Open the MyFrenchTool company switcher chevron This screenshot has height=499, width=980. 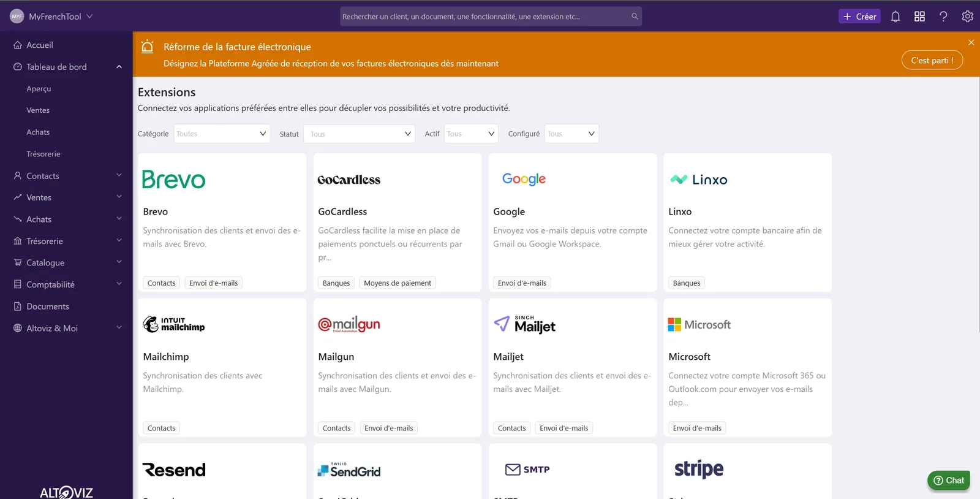coord(89,17)
